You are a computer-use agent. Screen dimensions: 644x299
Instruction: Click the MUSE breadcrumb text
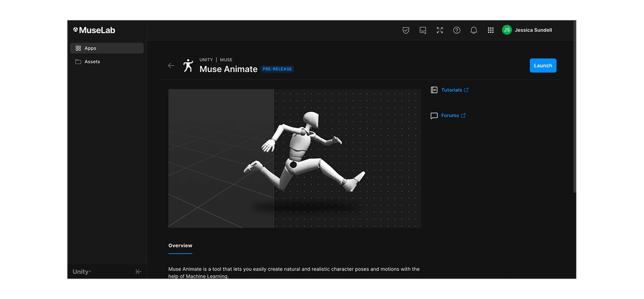pyautogui.click(x=226, y=60)
